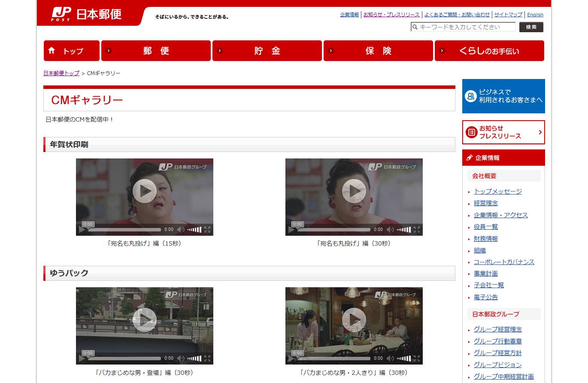Screen dimensions: 588x383
Task: Adjust the volume bars on the 「宛名も丸投げ」15秒 video
Action: [194, 230]
